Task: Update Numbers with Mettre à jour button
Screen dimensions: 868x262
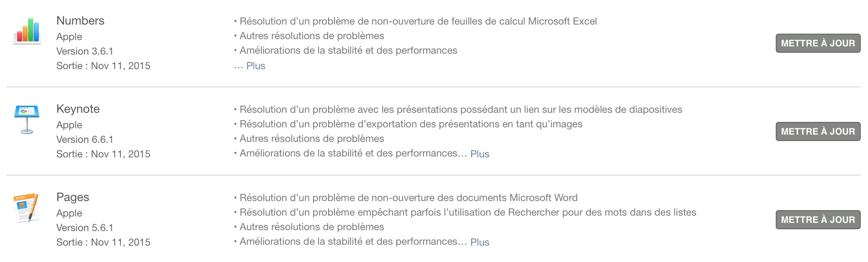Action: click(x=818, y=43)
